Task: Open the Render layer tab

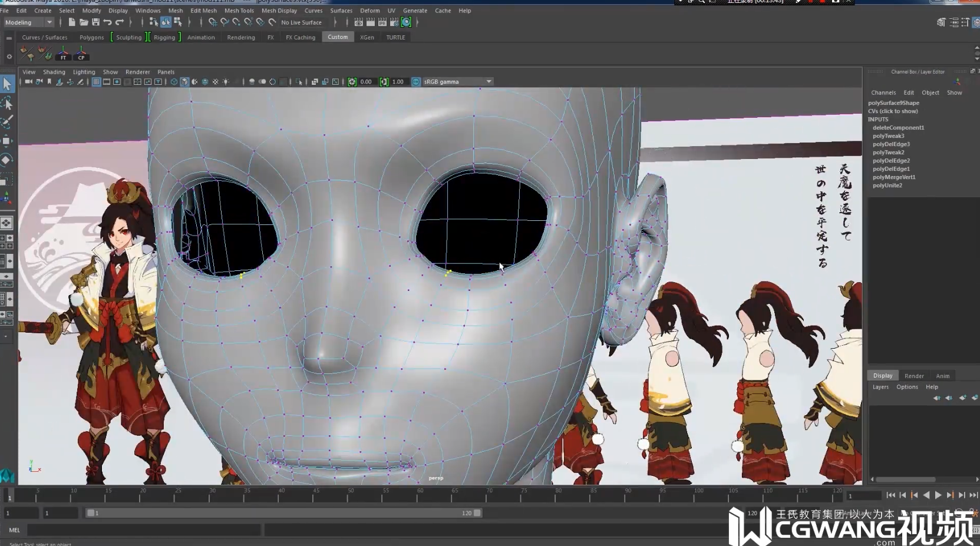Action: tap(914, 376)
